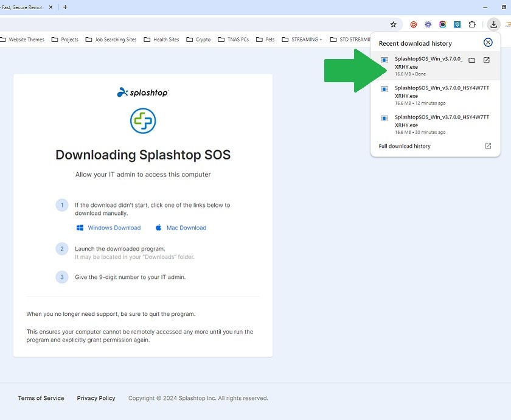
Task: Click the file icon of the Done download
Action: coord(384,60)
